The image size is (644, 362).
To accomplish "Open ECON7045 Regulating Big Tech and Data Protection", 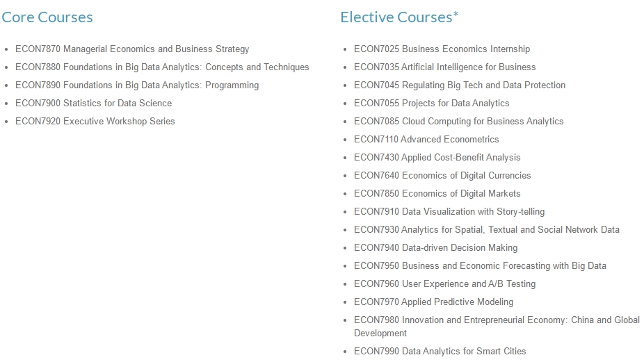I will pos(460,85).
